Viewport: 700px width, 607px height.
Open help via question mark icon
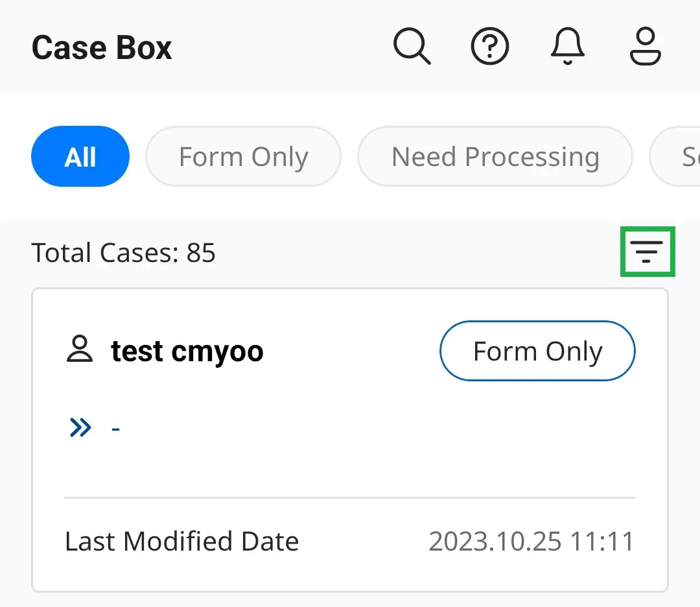[490, 47]
